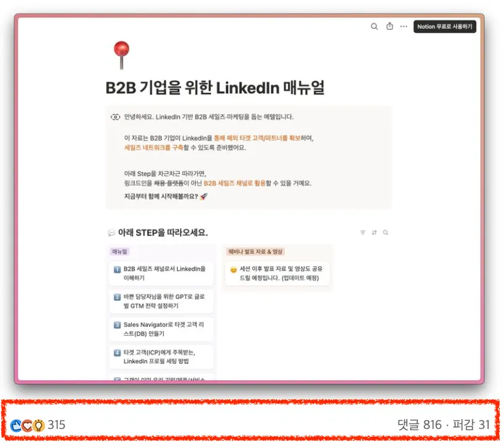Click the 'B2B 기업을 위한 LinkedIn 매뉴얼' title

pyautogui.click(x=215, y=88)
